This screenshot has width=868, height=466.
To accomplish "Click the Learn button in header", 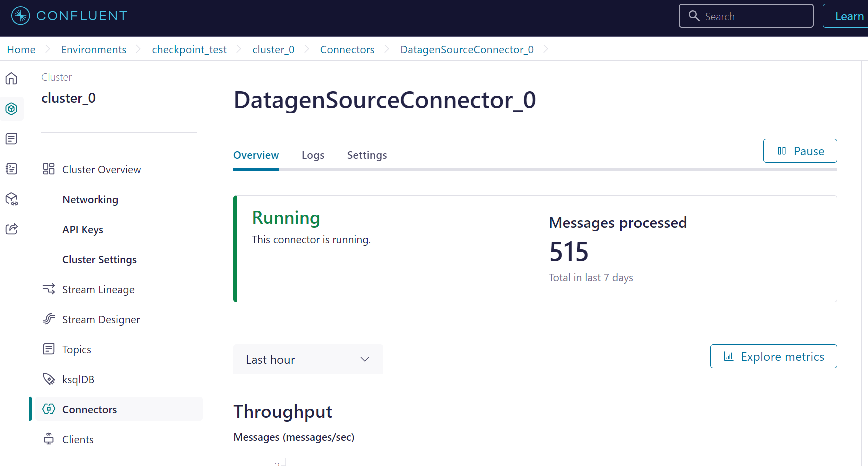I will (x=846, y=16).
